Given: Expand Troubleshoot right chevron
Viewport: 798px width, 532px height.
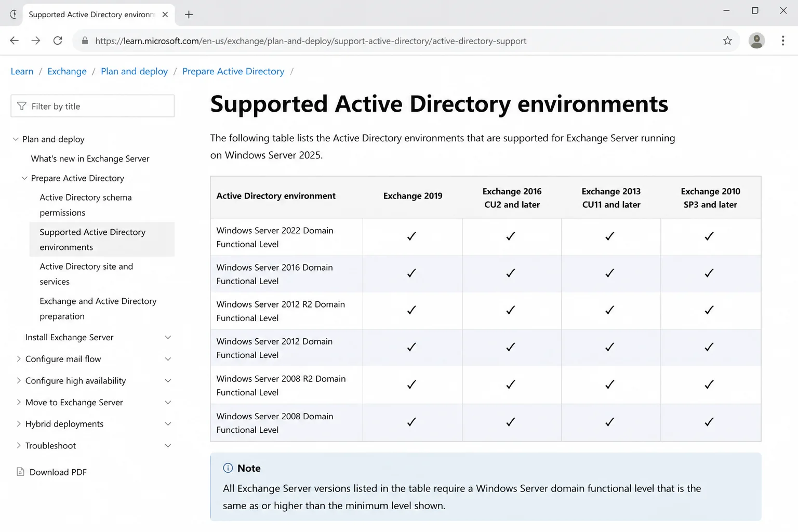Looking at the screenshot, I should (168, 446).
